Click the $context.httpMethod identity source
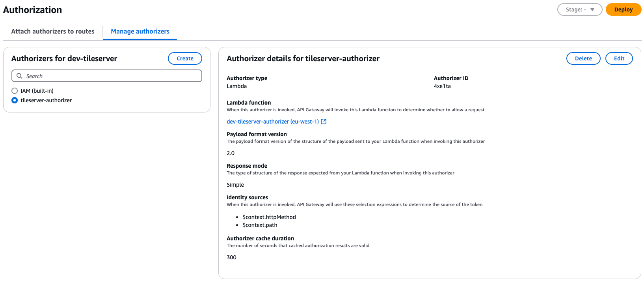Screen dimensions: 644x281 (269, 217)
